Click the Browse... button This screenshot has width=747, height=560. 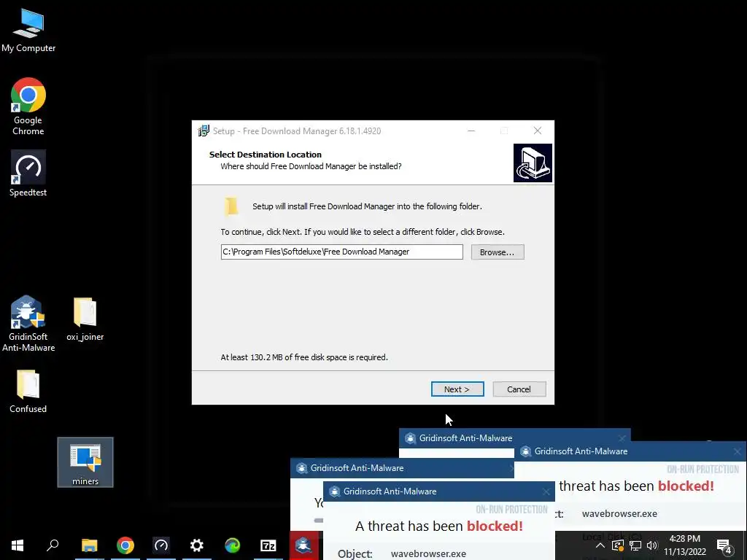pos(498,252)
